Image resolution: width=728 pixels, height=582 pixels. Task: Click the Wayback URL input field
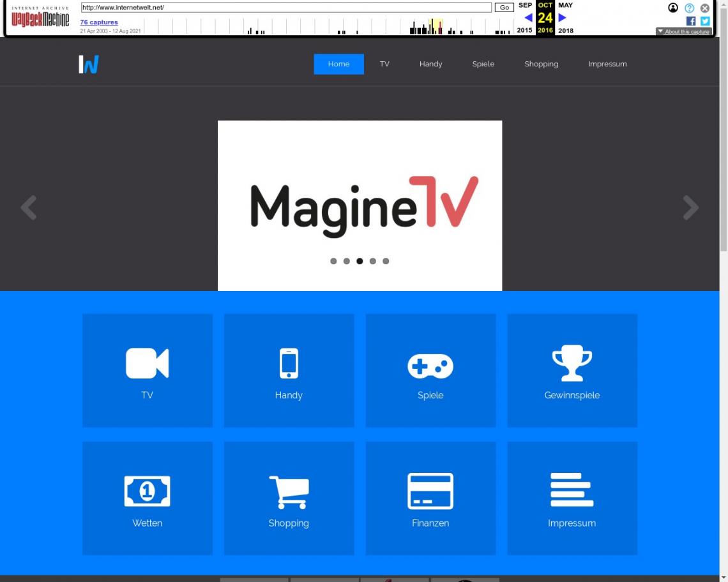point(286,8)
